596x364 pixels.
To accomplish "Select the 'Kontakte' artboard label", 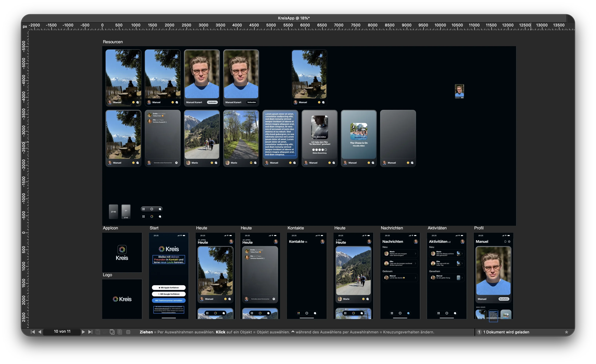I will pyautogui.click(x=296, y=228).
